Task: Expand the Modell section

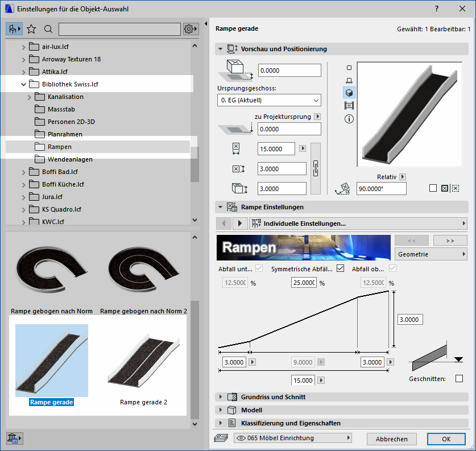Action: pos(221,410)
